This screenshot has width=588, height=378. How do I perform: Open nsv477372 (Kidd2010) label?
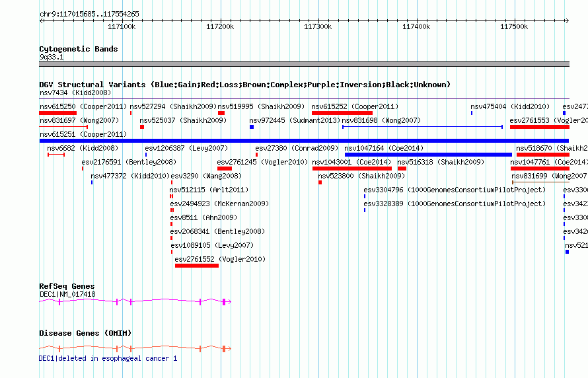point(130,176)
